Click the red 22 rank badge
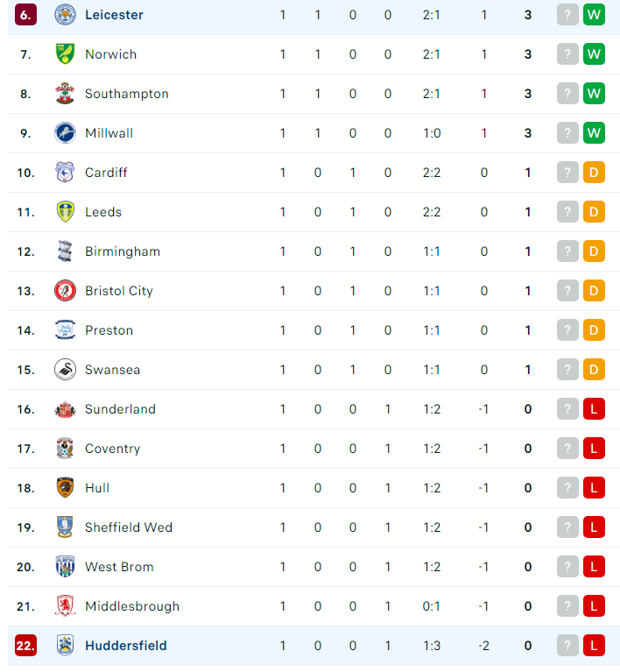620x672 pixels. pos(25,646)
